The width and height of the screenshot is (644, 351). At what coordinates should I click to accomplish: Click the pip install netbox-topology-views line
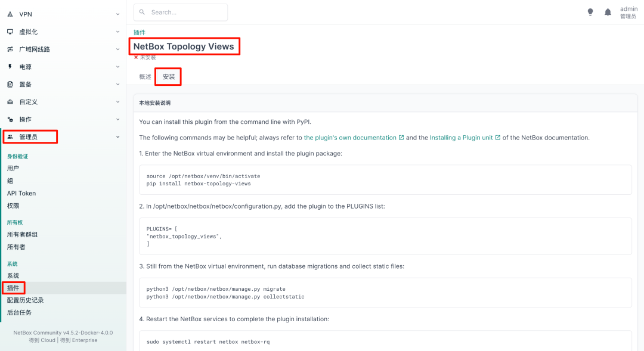click(x=199, y=184)
